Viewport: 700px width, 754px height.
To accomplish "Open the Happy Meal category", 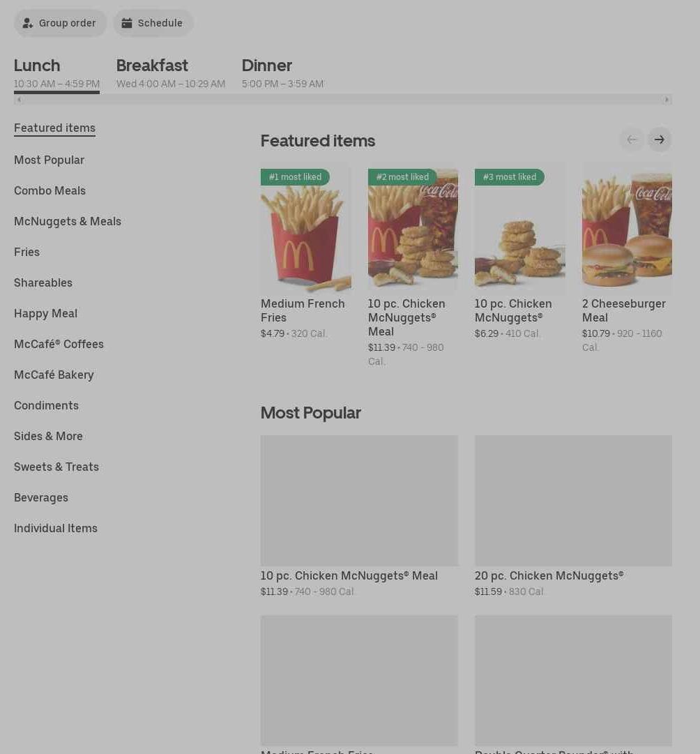I will [x=46, y=313].
